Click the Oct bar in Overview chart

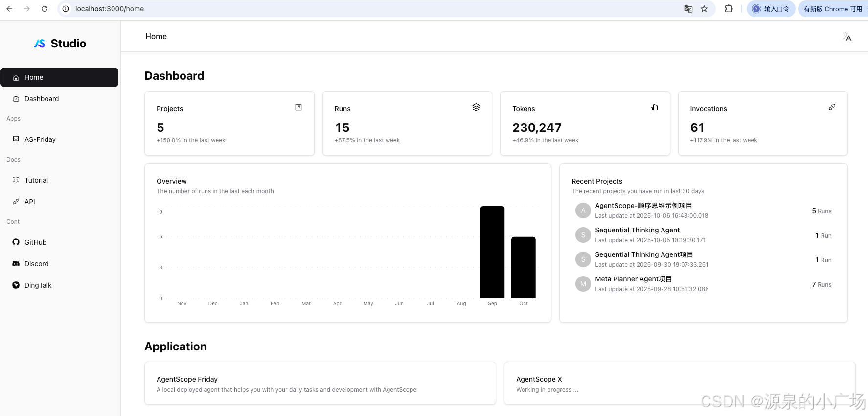pyautogui.click(x=524, y=267)
